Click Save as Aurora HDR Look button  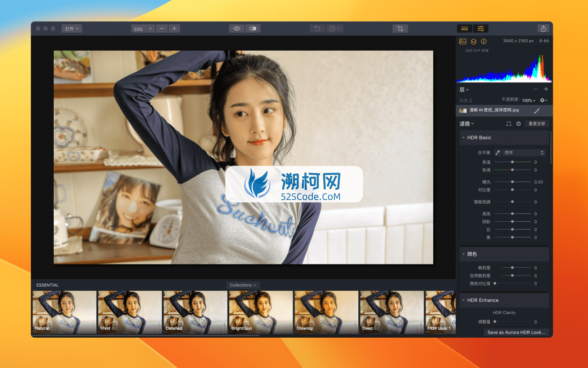pyautogui.click(x=516, y=332)
